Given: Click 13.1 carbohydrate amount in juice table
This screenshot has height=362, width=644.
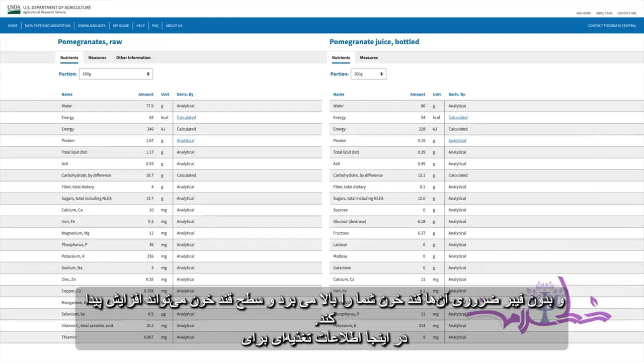Looking at the screenshot, I should click(x=422, y=175).
